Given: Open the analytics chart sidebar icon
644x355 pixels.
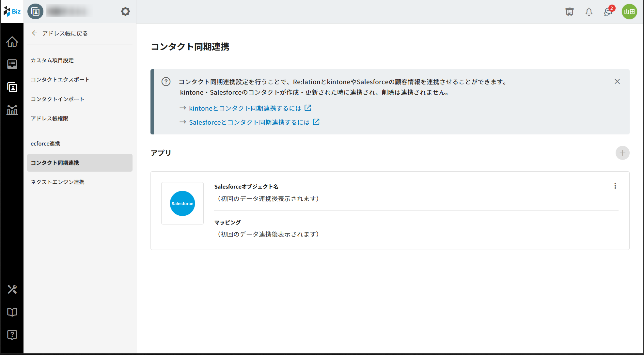Looking at the screenshot, I should (x=12, y=110).
